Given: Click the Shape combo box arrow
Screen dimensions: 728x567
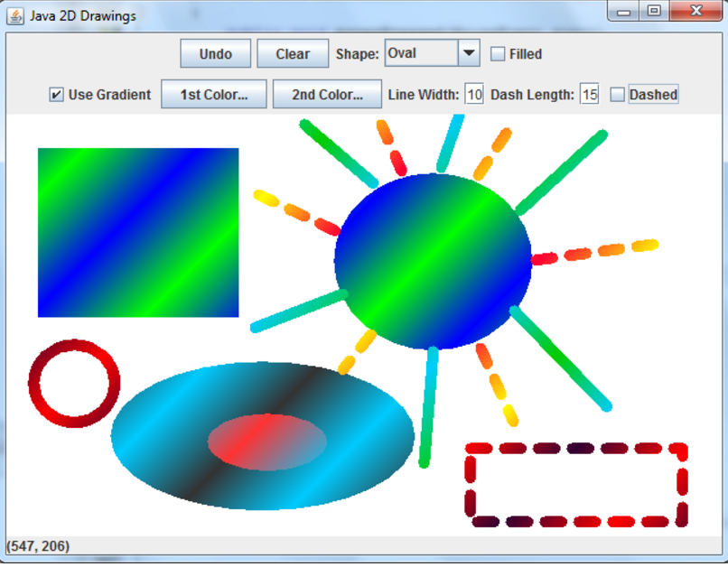Looking at the screenshot, I should pyautogui.click(x=469, y=53).
